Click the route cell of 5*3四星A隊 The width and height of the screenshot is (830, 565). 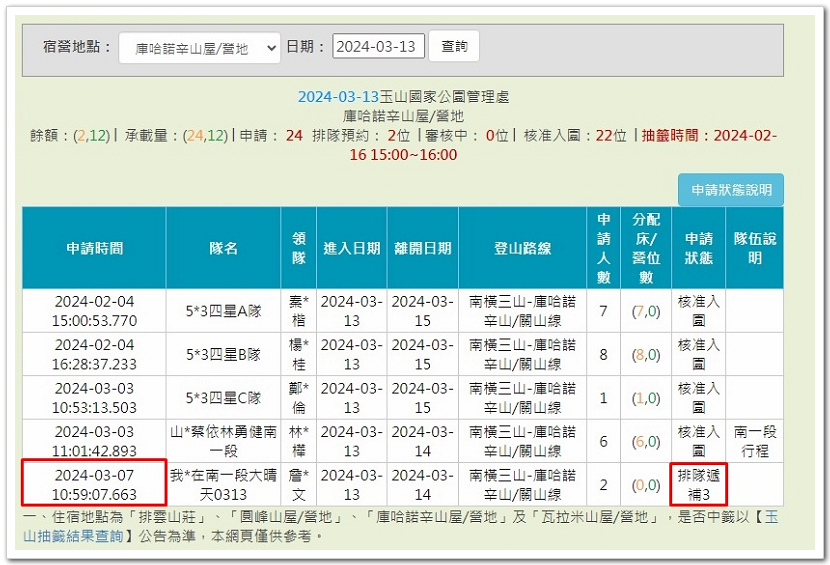[x=522, y=311]
